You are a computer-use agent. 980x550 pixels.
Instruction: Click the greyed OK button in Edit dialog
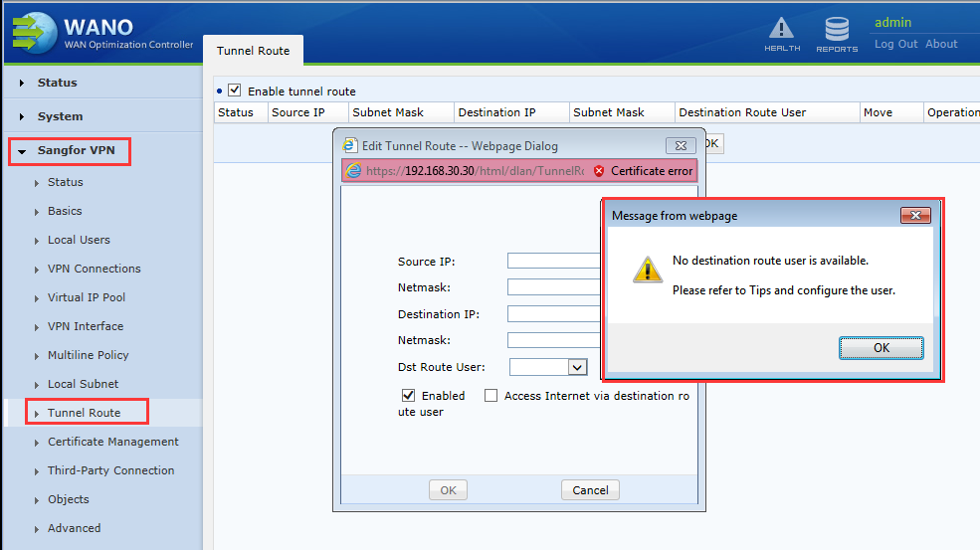tap(448, 490)
